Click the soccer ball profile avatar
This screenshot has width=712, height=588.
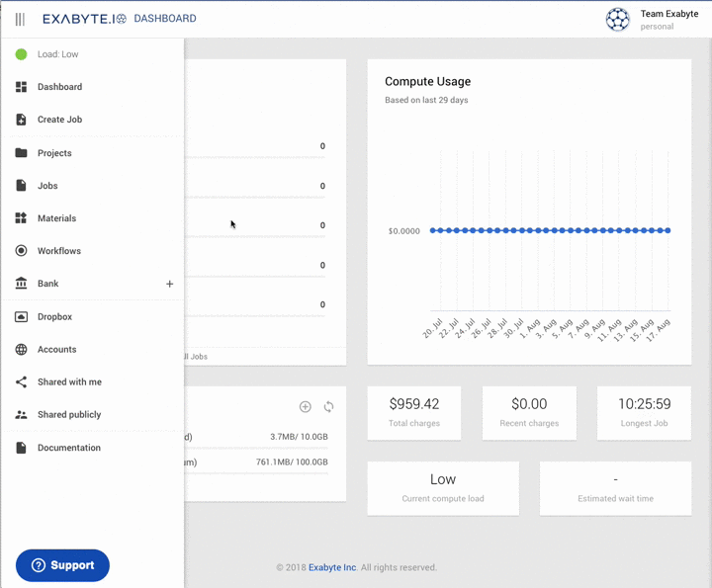pyautogui.click(x=617, y=20)
